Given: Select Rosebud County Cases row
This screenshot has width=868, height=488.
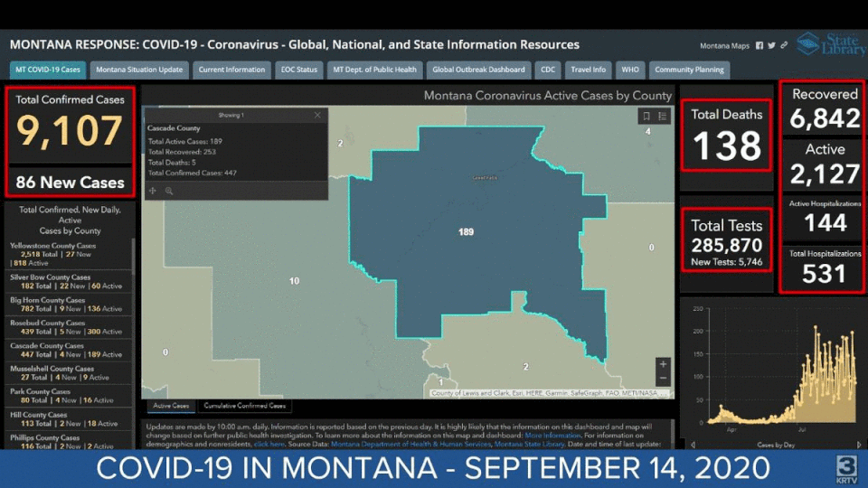Looking at the screenshot, I should pos(68,327).
